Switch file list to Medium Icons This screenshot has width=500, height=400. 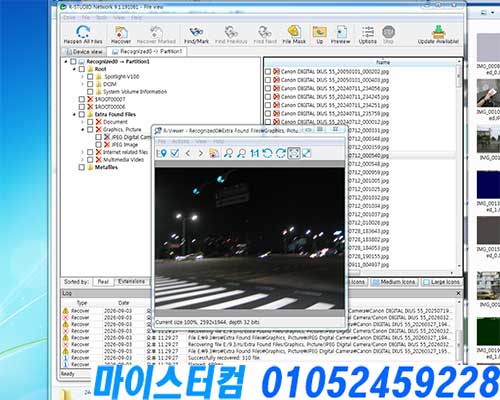(394, 282)
